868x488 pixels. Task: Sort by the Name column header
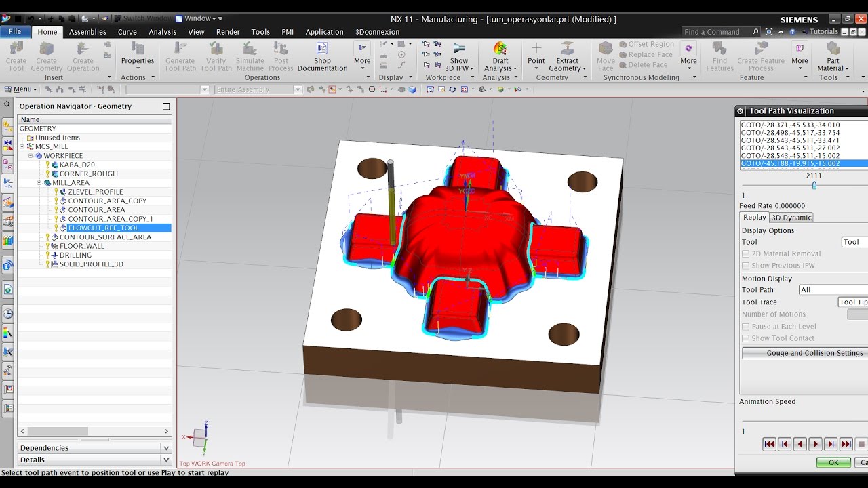click(95, 119)
